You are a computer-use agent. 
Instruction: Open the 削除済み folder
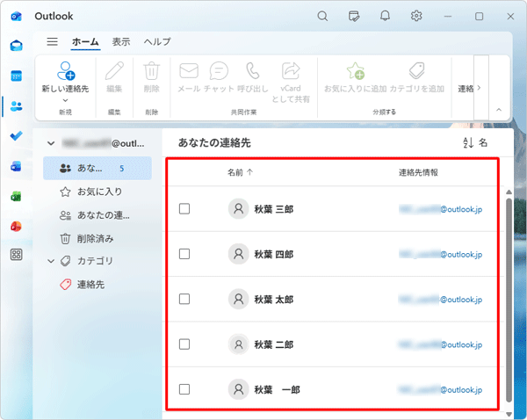tap(97, 239)
